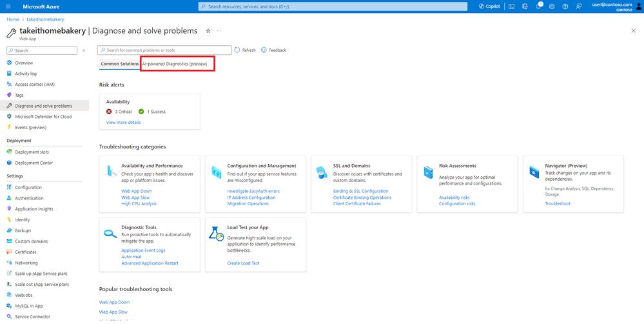This screenshot has height=324, width=644.
Task: Open High CPU Analysis link
Action: point(139,203)
